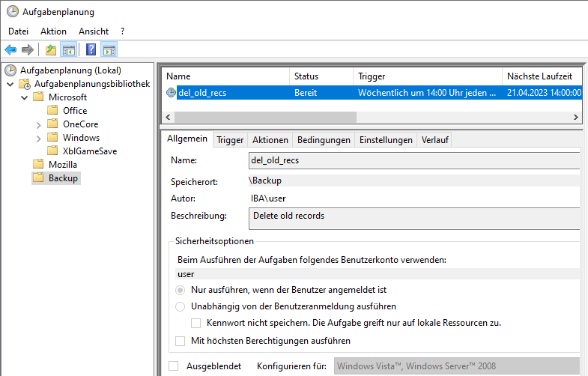Switch to the Bedingungen tab

324,140
